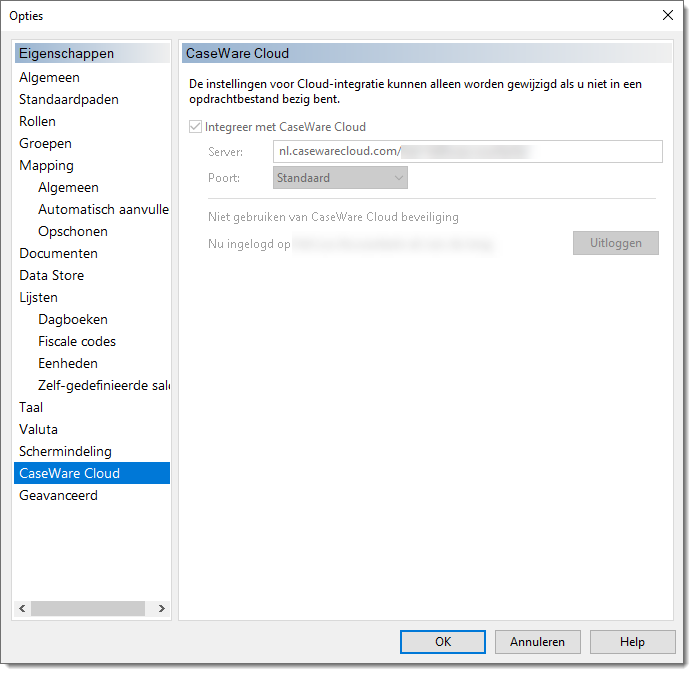Open the Groepen settings
The height and width of the screenshot is (674, 694).
(45, 143)
